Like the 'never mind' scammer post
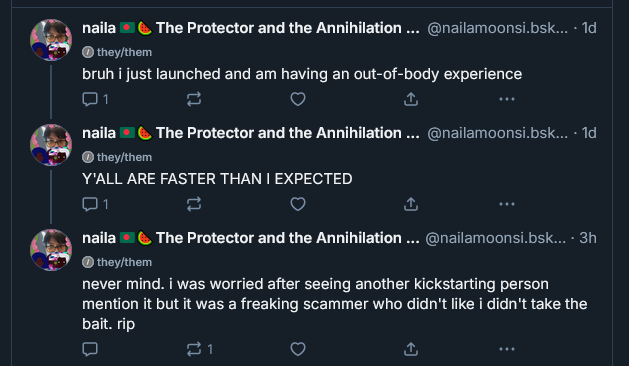629x366 pixels. click(298, 349)
